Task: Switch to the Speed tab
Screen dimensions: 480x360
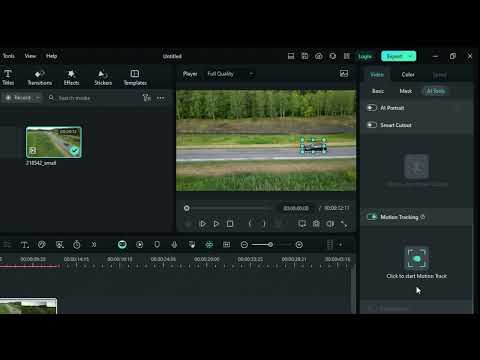Action: (x=439, y=75)
